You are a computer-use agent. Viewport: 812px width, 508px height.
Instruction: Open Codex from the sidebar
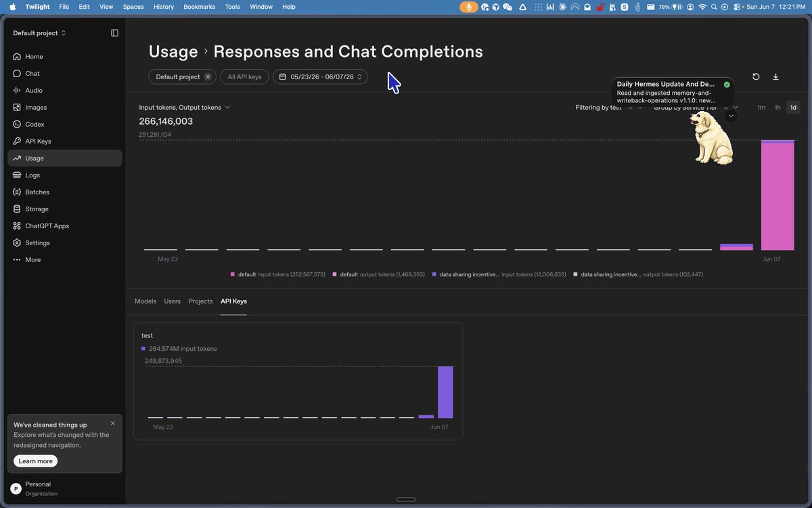(64, 124)
